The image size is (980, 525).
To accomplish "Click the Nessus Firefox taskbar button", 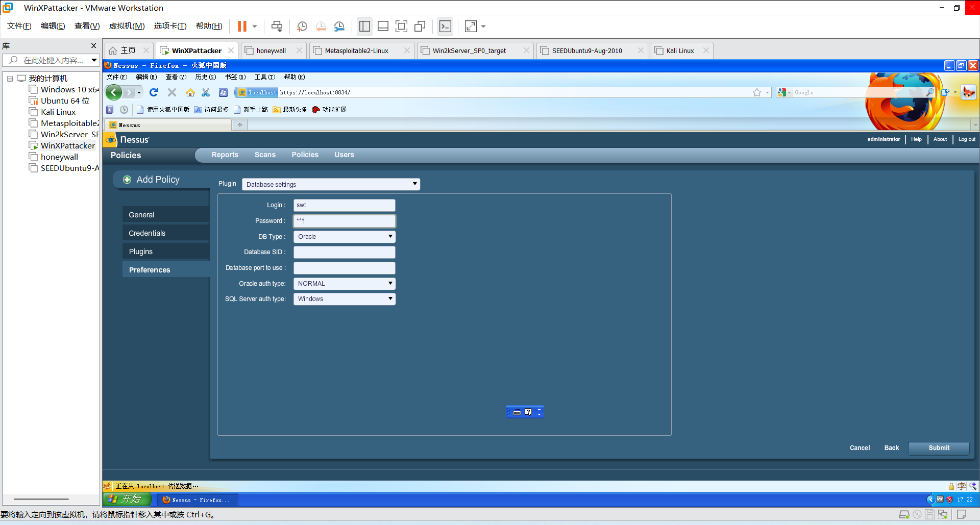I will [198, 500].
